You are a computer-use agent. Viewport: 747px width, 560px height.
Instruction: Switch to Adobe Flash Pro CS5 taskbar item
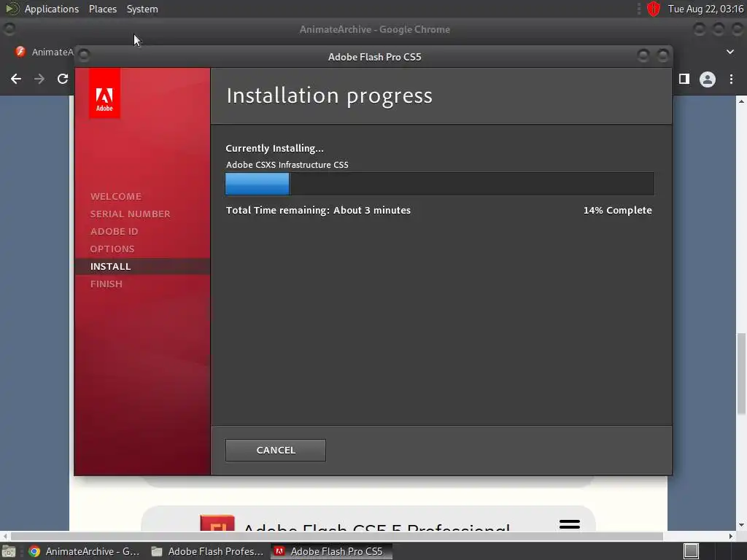coord(332,551)
